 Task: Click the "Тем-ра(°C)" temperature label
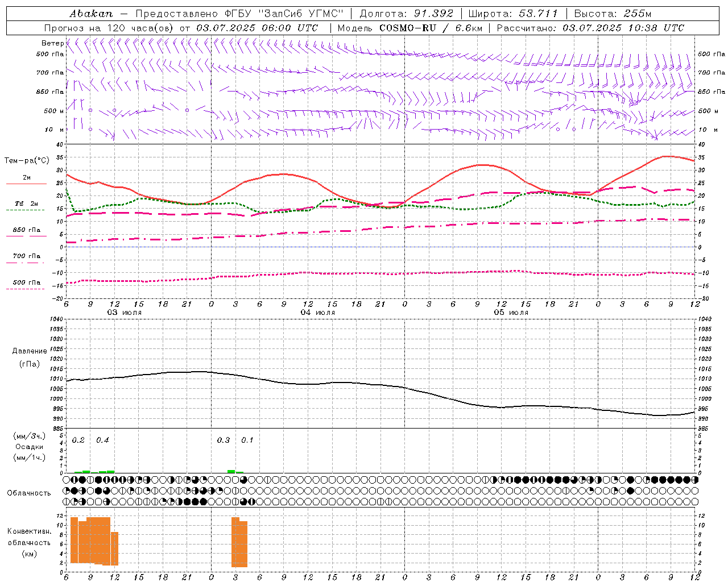pos(27,161)
